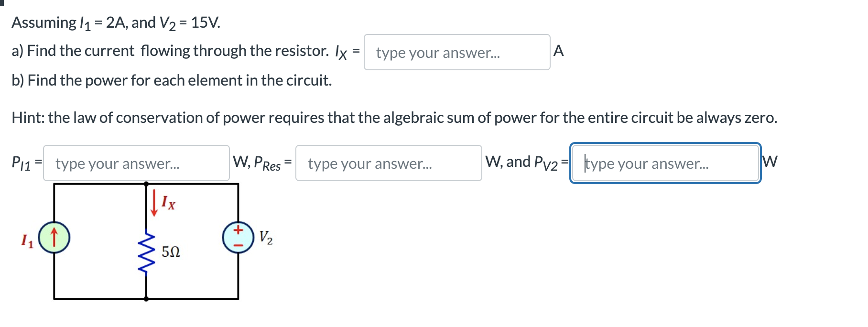Select the V2 label beside voltage source
Image resolution: width=868 pixels, height=327 pixels.
pyautogui.click(x=266, y=237)
